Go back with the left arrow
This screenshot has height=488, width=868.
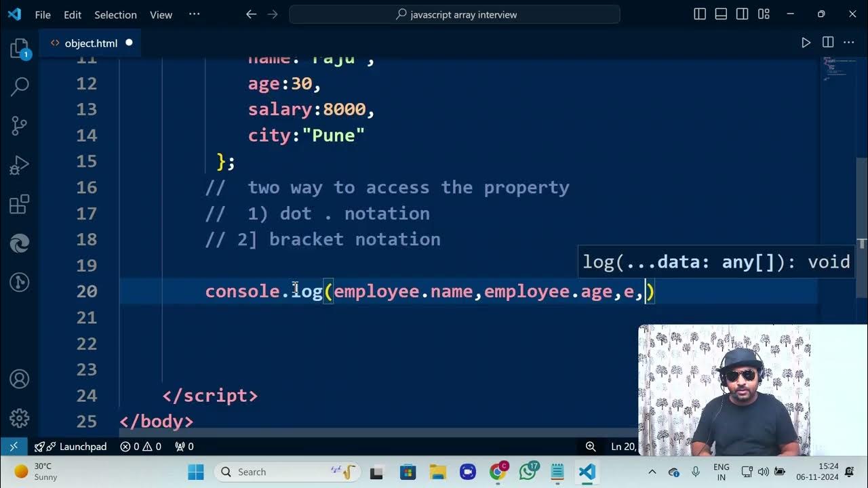pos(252,14)
